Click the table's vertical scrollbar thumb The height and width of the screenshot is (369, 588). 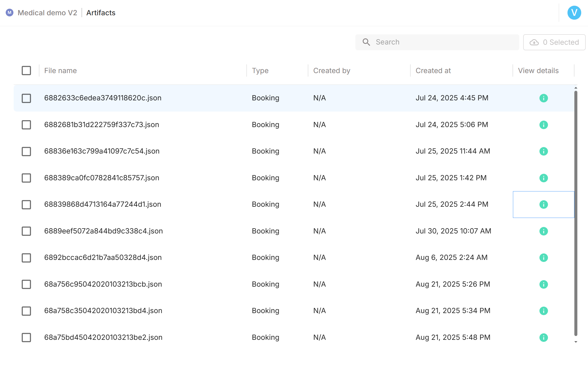[576, 213]
